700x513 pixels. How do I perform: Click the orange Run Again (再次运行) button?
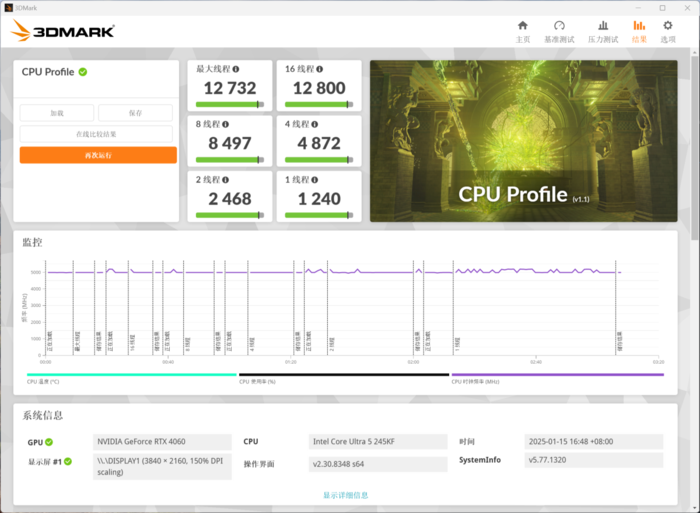pos(98,155)
